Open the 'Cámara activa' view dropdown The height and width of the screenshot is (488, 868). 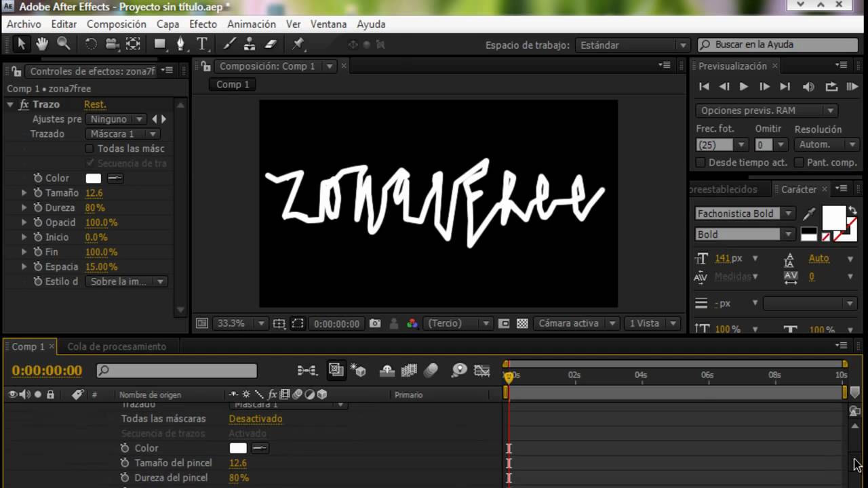(576, 323)
